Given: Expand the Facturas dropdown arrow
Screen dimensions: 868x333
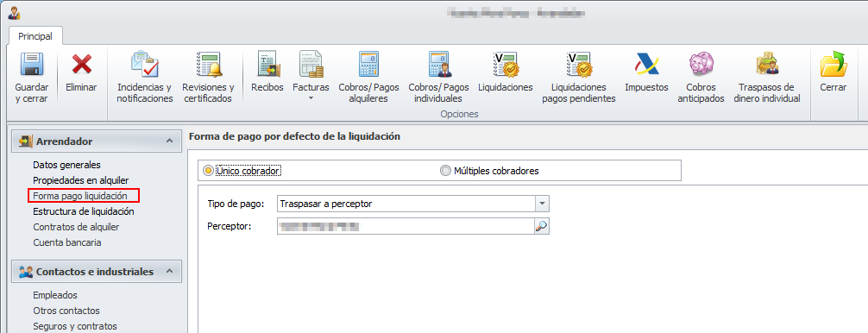Looking at the screenshot, I should 311,98.
